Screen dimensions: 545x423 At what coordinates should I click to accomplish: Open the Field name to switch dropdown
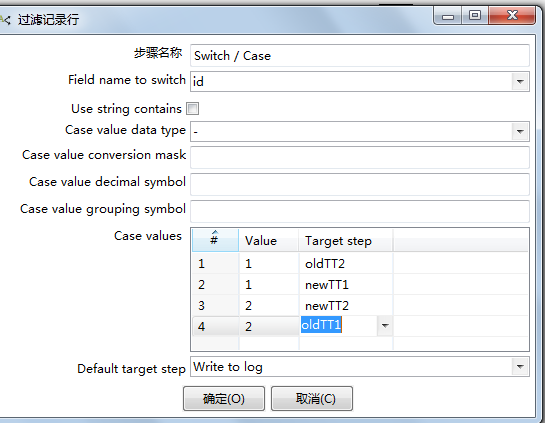520,82
